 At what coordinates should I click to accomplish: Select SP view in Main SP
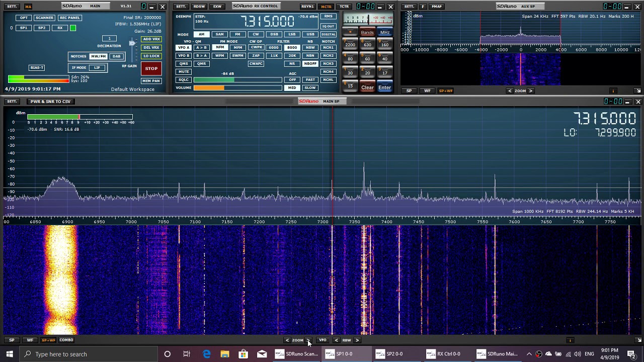[12, 340]
